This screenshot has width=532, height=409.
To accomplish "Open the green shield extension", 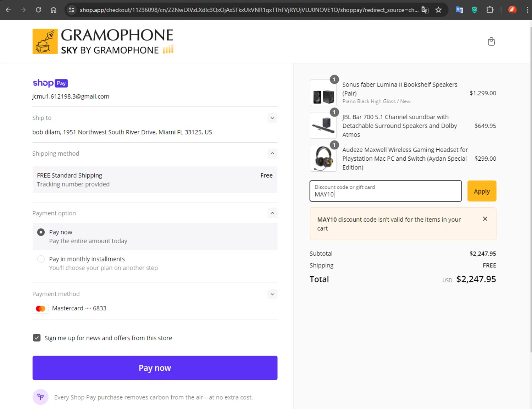I will coord(475,10).
